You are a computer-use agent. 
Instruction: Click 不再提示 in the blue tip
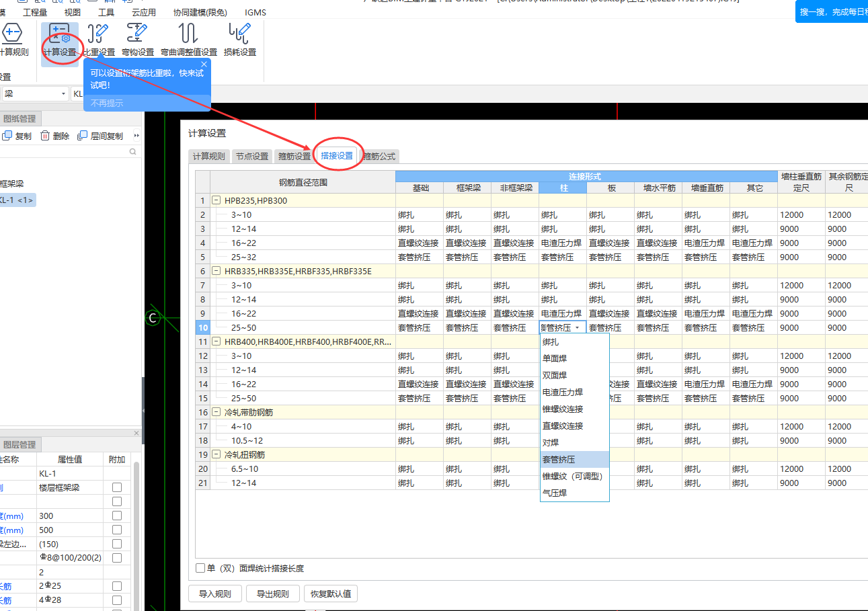pyautogui.click(x=107, y=103)
